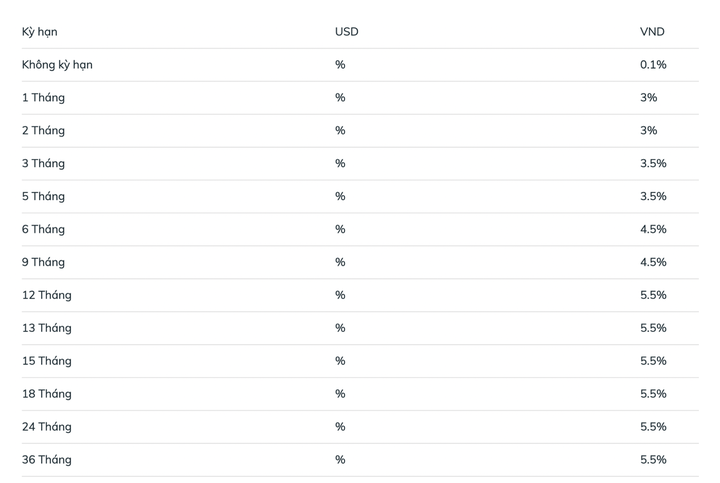
Task: Click the VND column header
Action: click(652, 32)
